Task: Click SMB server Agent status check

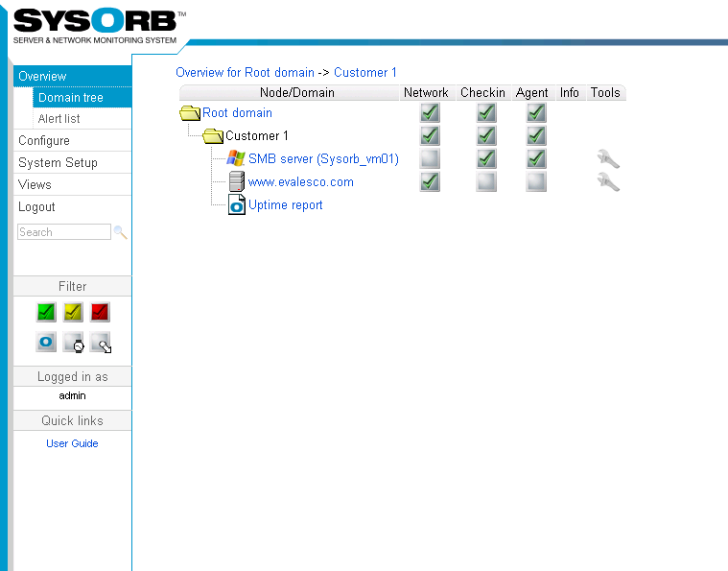Action: point(536,158)
